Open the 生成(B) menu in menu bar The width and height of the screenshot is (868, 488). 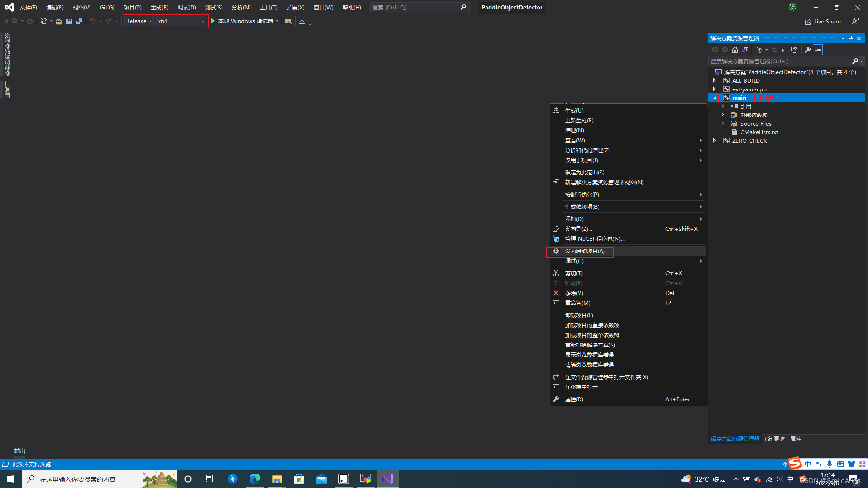159,7
